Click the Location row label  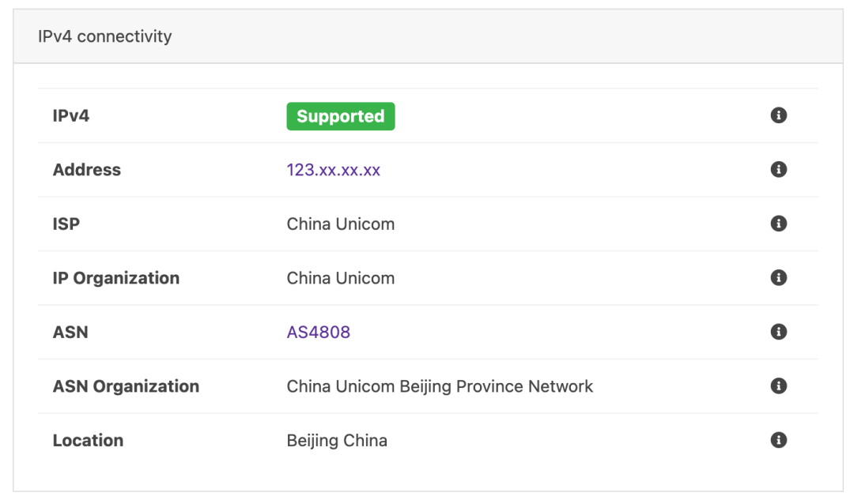(88, 440)
